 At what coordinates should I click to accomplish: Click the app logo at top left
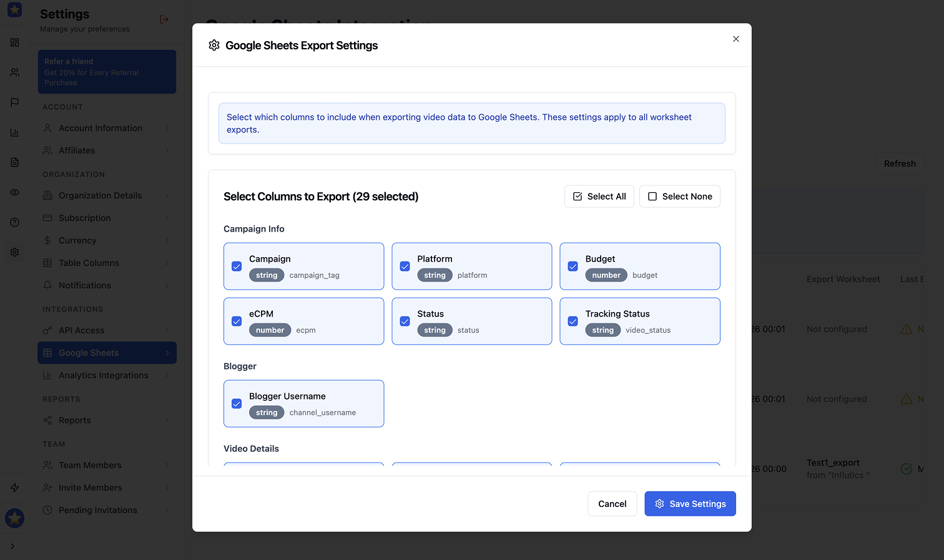coord(14,10)
